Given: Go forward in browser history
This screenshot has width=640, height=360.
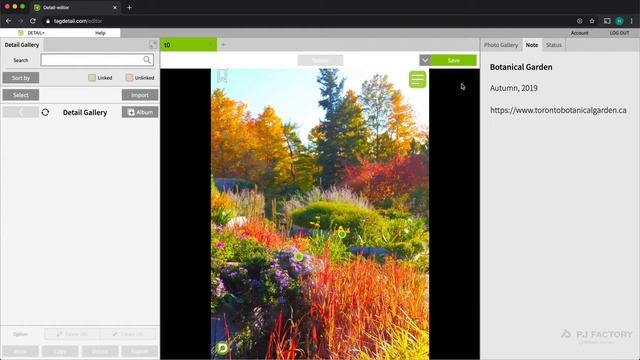Looking at the screenshot, I should point(20,21).
